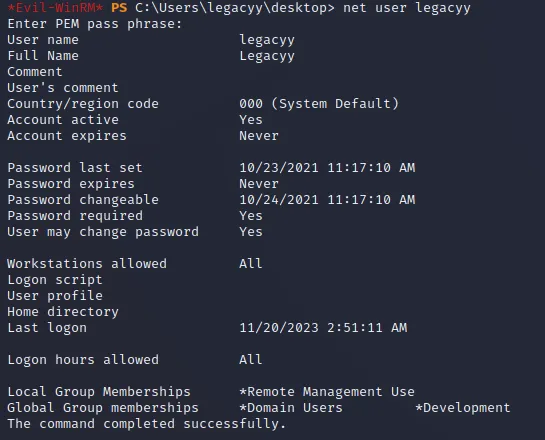Click the *Domain Users group entry
Image resolution: width=545 pixels, height=440 pixels.
(291, 408)
